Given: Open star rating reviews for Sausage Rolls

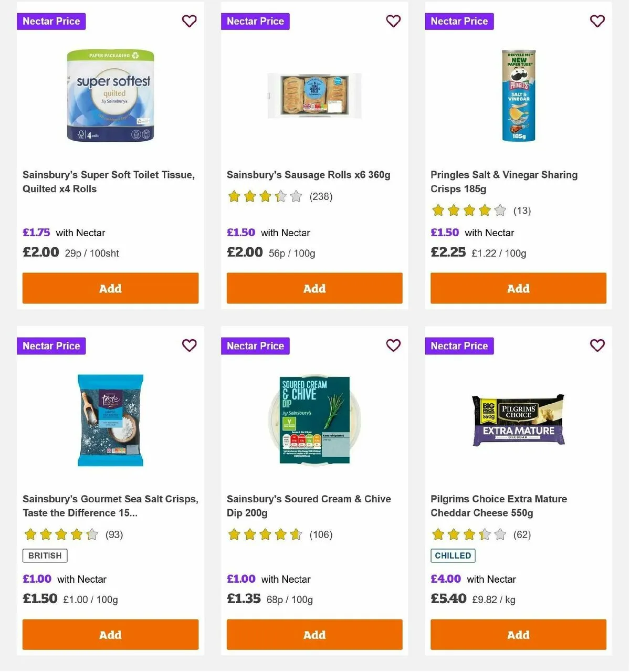Looking at the screenshot, I should pyautogui.click(x=279, y=197).
